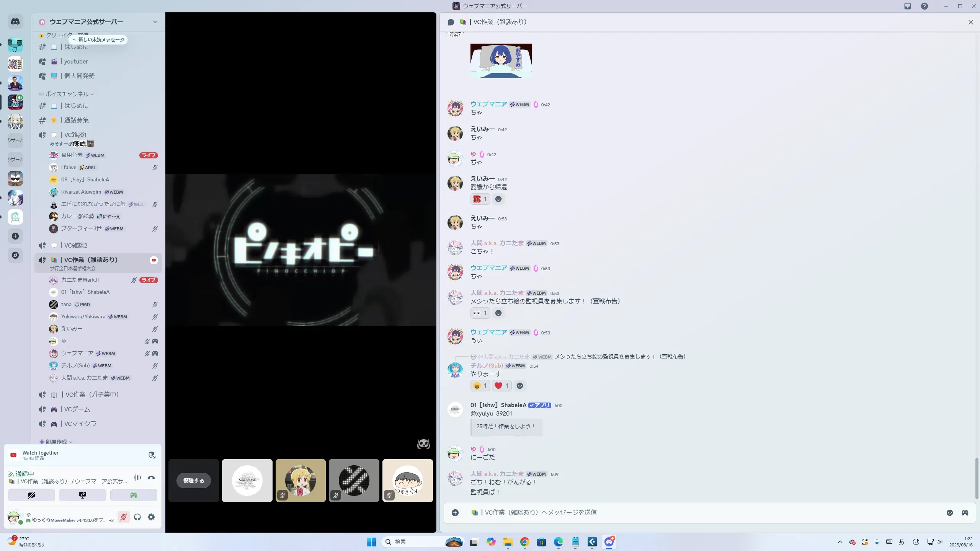Open the youtuber channel
This screenshot has height=551, width=980.
click(x=76, y=62)
